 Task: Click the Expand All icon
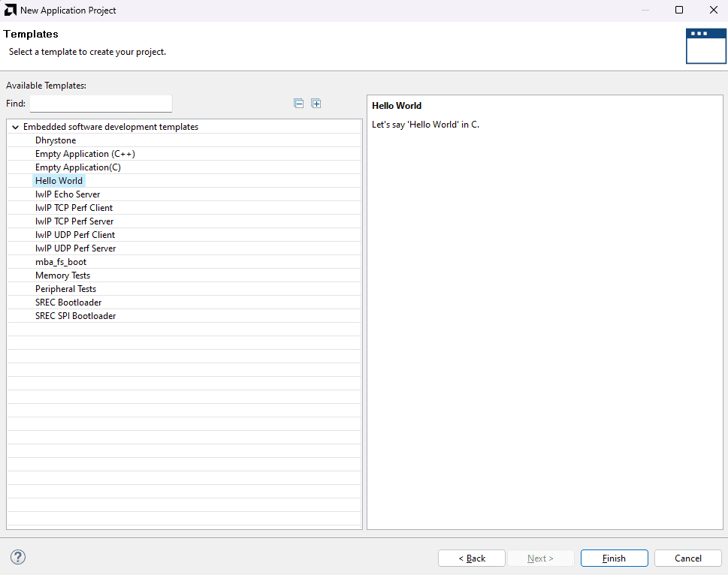[316, 104]
